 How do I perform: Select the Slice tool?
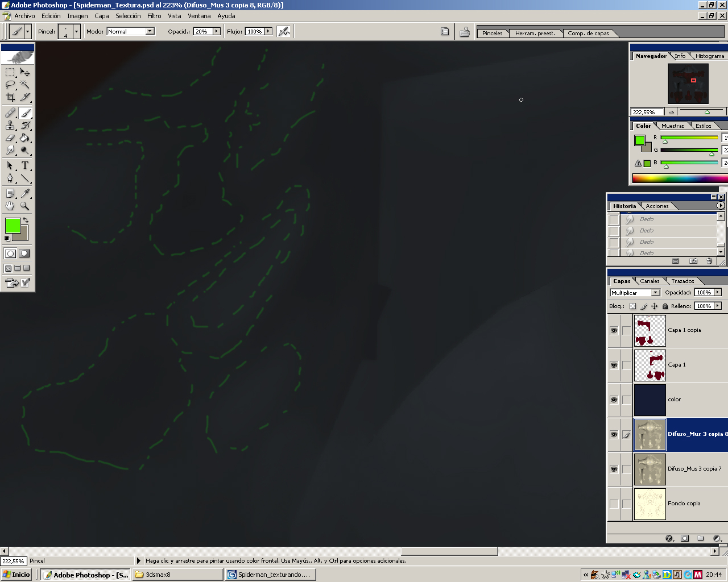pos(25,97)
